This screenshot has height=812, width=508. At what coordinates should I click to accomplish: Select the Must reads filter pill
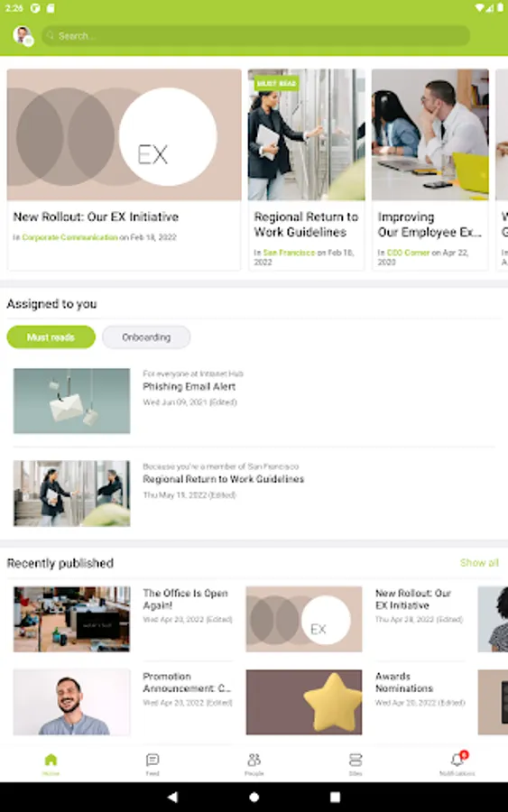click(51, 337)
